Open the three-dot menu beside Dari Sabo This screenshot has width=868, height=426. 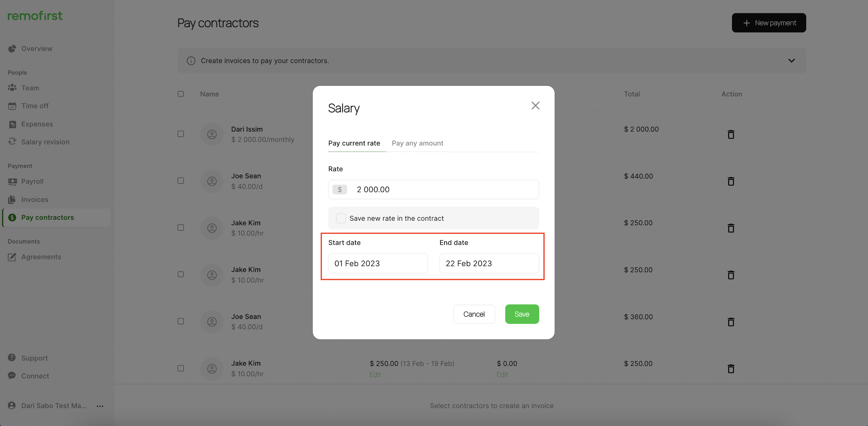(x=100, y=406)
